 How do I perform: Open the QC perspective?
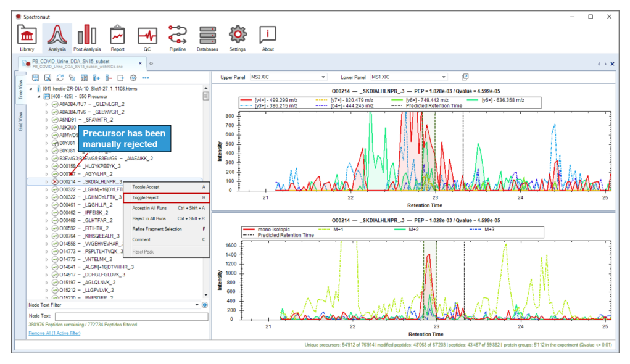click(147, 38)
